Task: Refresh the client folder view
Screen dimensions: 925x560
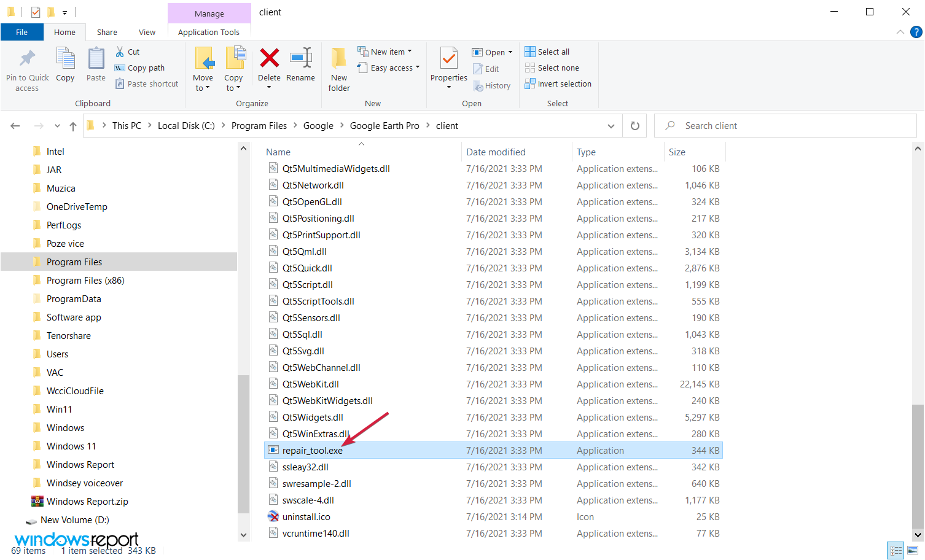Action: point(635,126)
